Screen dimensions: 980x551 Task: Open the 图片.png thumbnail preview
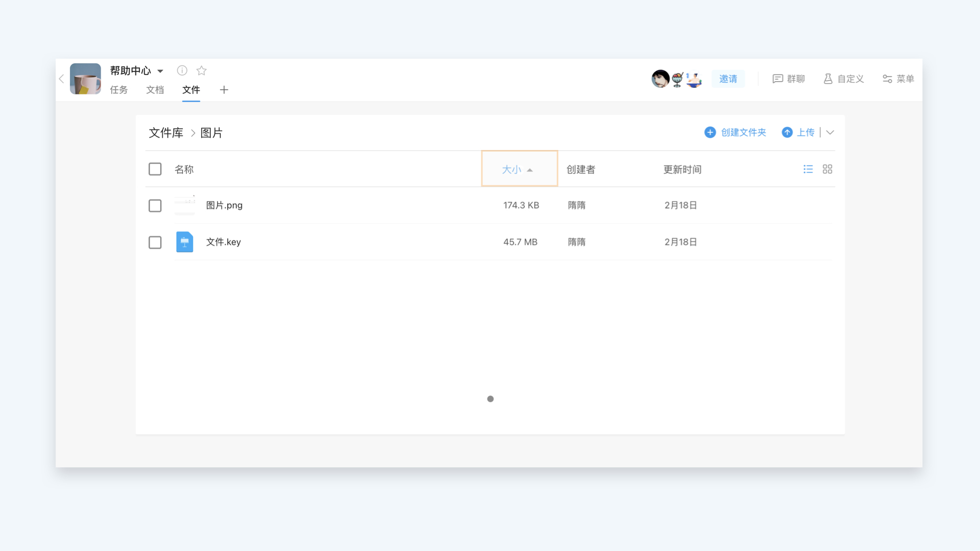184,205
